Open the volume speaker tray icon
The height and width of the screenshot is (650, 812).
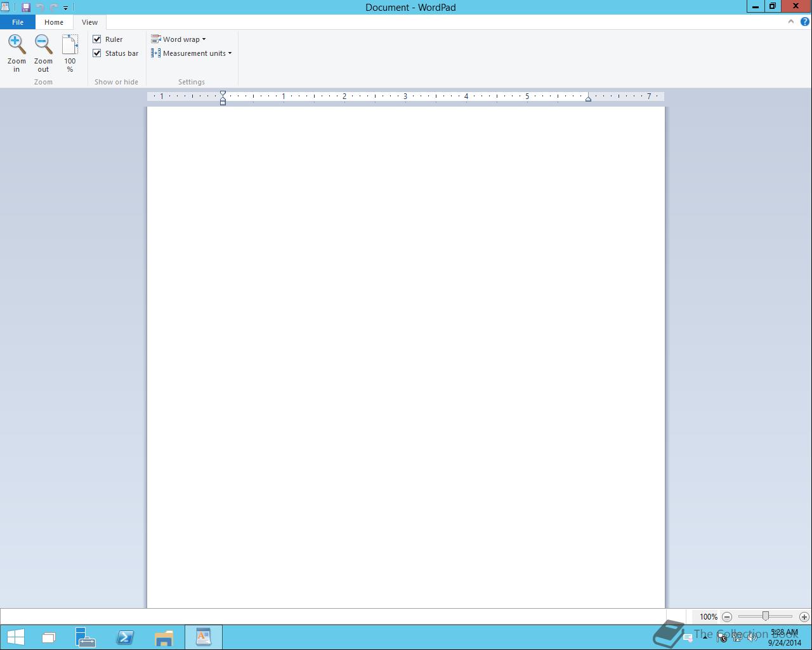(x=753, y=638)
